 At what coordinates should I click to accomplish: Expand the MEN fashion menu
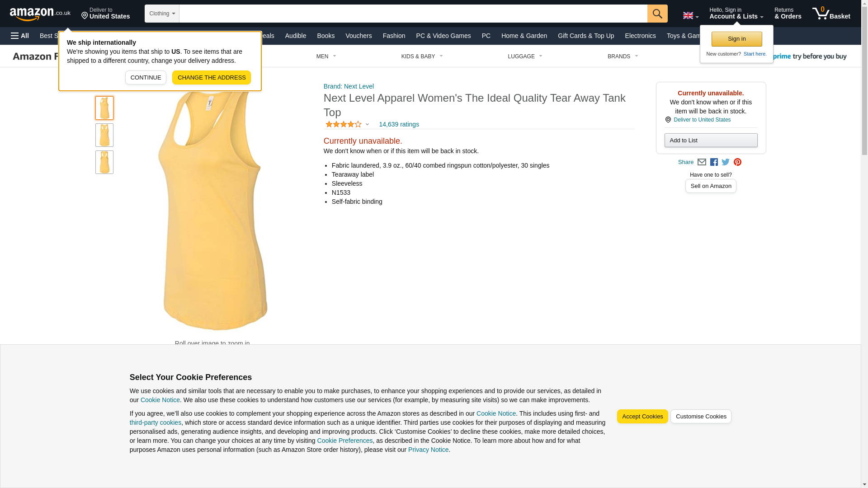click(326, 56)
